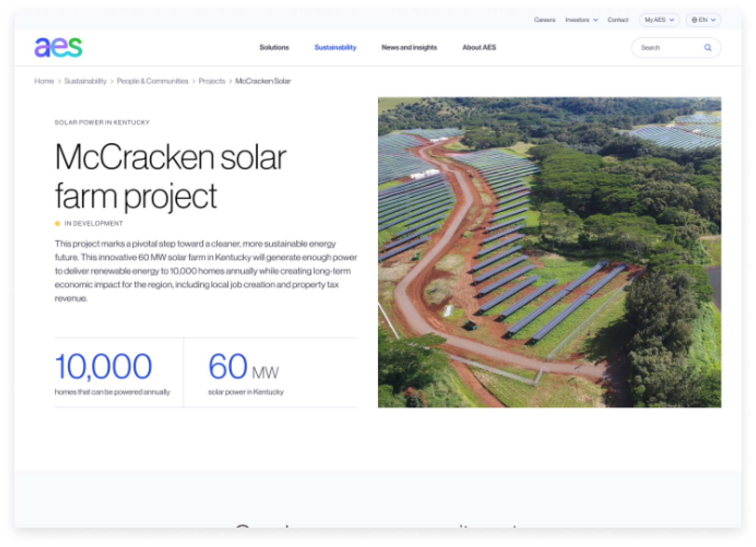Open the About AES menu

[479, 48]
